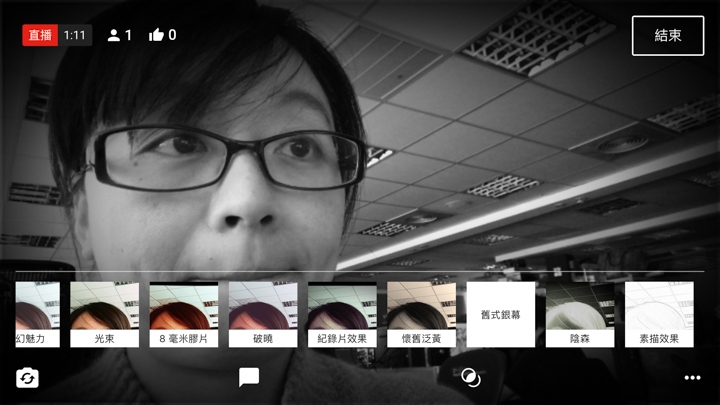
Task: Tap the viewer count person icon
Action: click(113, 35)
